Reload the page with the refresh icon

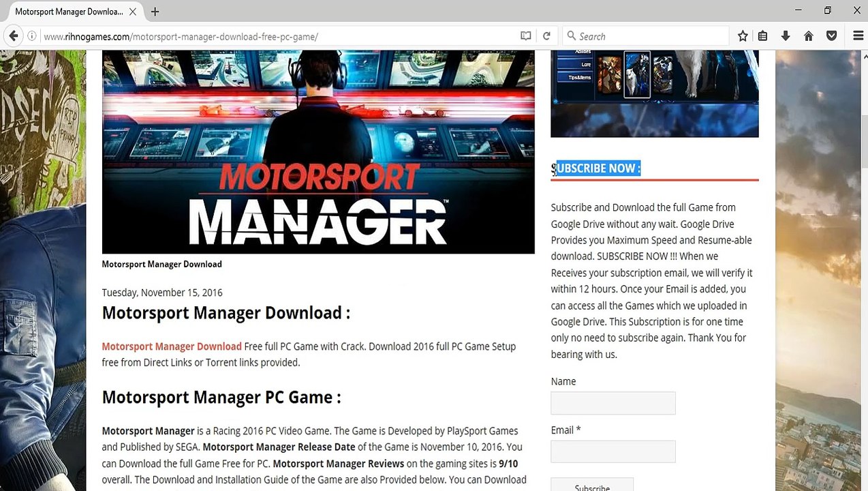546,36
